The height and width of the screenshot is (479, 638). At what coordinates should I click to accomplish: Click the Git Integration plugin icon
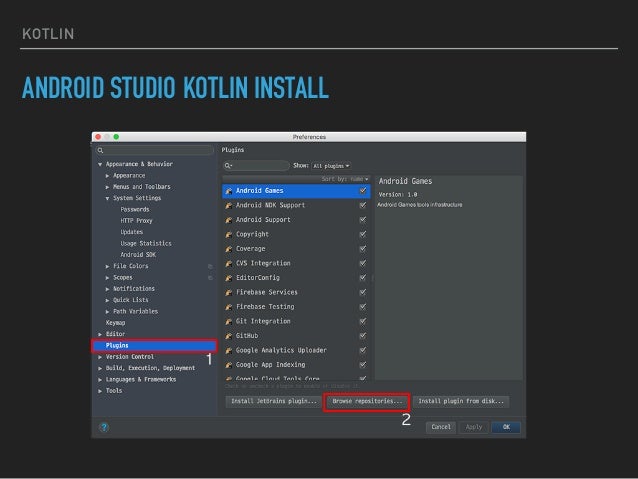229,322
